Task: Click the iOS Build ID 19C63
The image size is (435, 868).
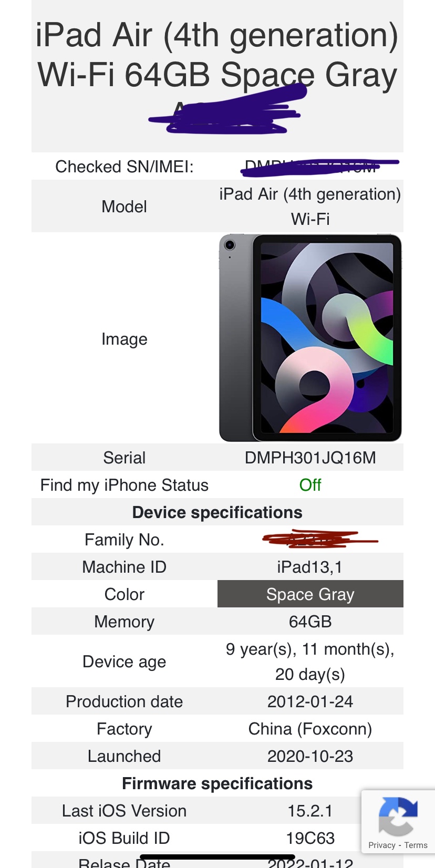Action: coord(310,838)
